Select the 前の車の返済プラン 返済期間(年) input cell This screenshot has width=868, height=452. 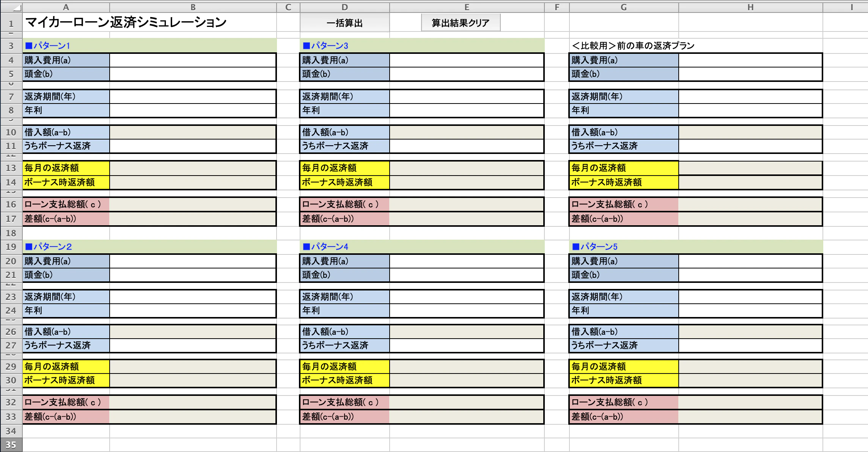750,97
